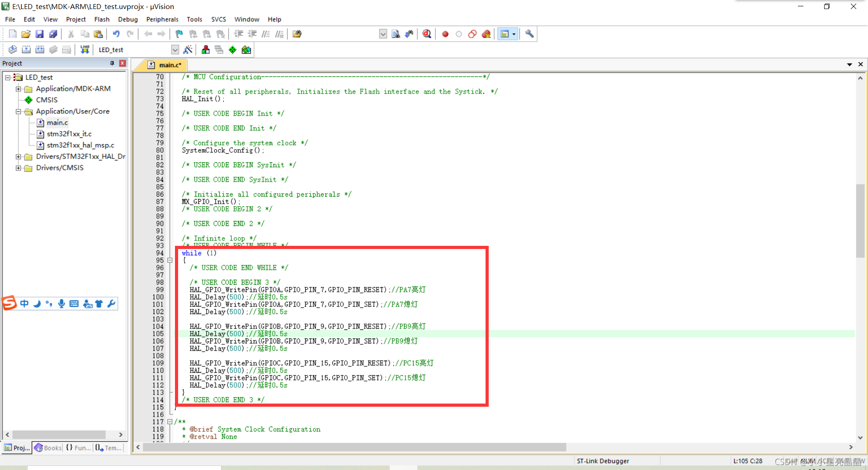Viewport: 868px width, 470px height.
Task: Open the Project menu
Action: click(x=76, y=19)
